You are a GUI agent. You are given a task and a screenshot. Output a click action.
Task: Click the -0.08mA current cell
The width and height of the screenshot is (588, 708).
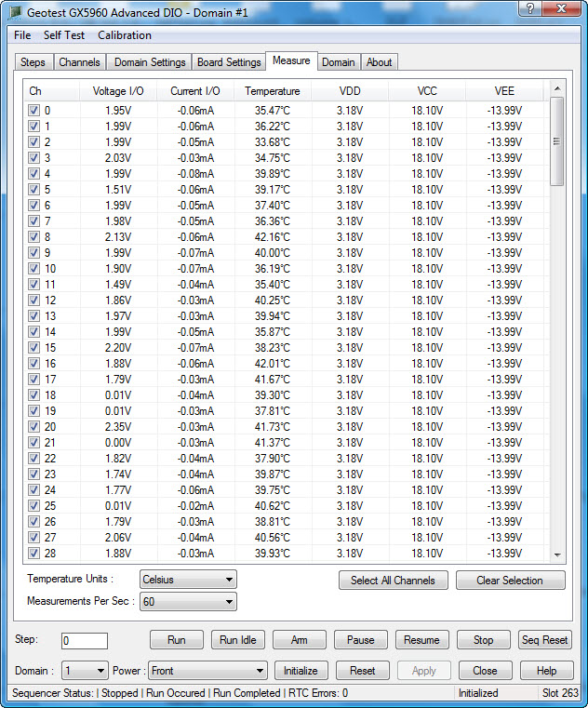coord(195,173)
